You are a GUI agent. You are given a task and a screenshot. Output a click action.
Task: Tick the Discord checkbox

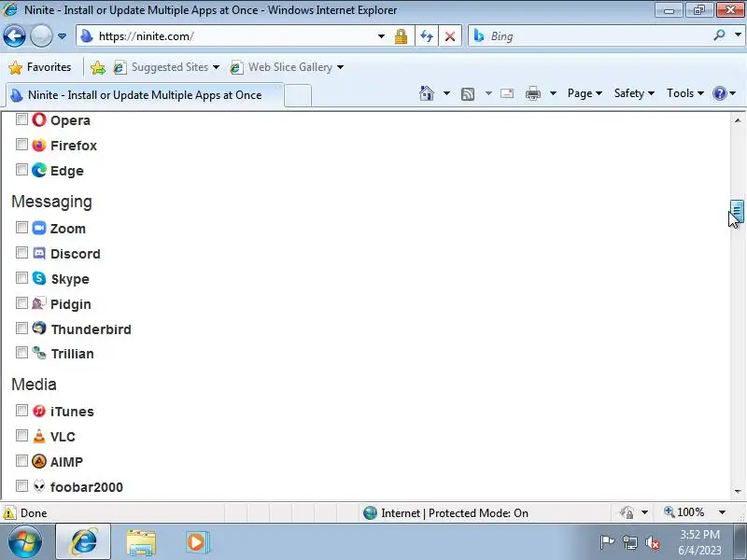pos(21,252)
